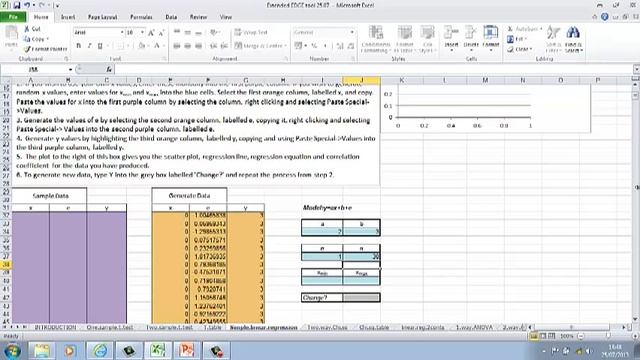This screenshot has width=640, height=360.
Task: Toggle Align Text Right
Action: 198,46
